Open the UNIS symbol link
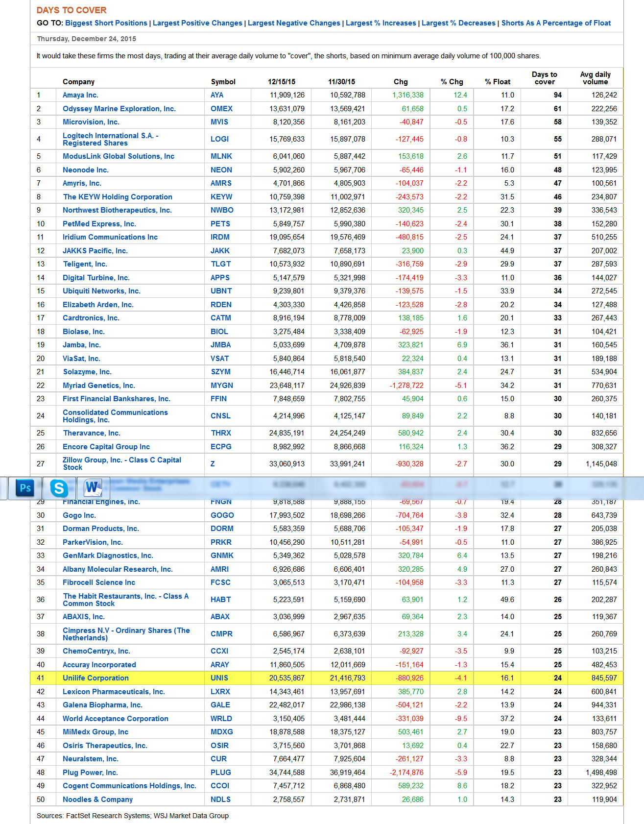Screen dimensions: 644x824 (x=219, y=678)
